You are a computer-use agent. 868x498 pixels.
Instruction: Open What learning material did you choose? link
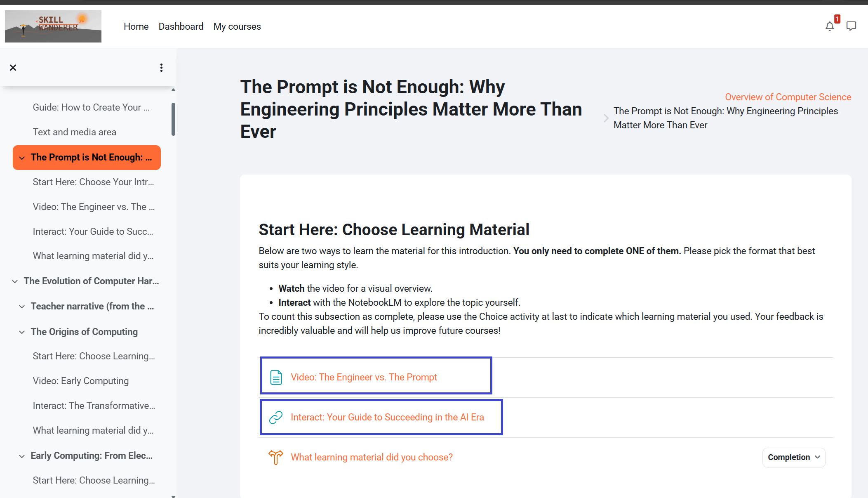coord(372,457)
